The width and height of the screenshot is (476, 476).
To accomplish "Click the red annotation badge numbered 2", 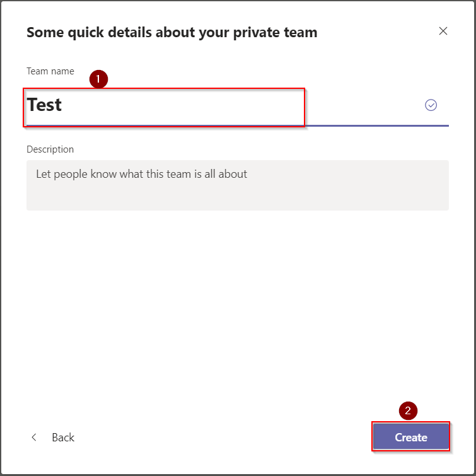I will coord(408,410).
